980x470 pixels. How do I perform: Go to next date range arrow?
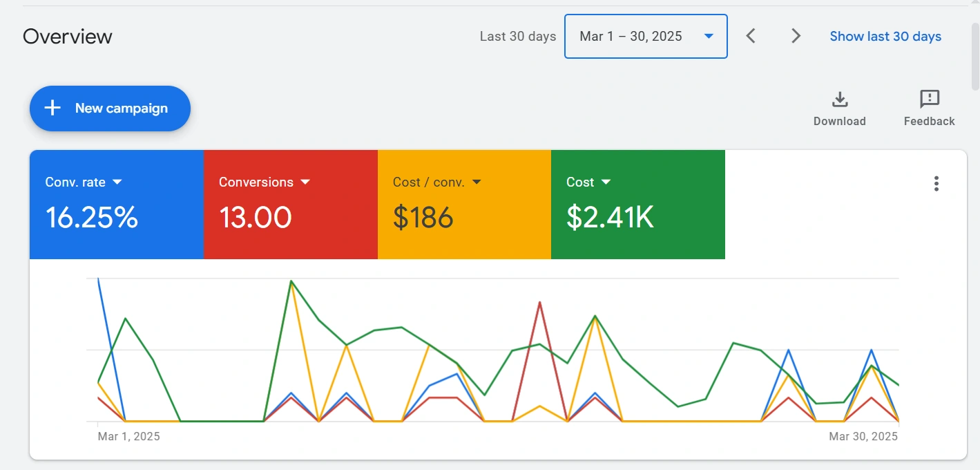[x=796, y=36]
